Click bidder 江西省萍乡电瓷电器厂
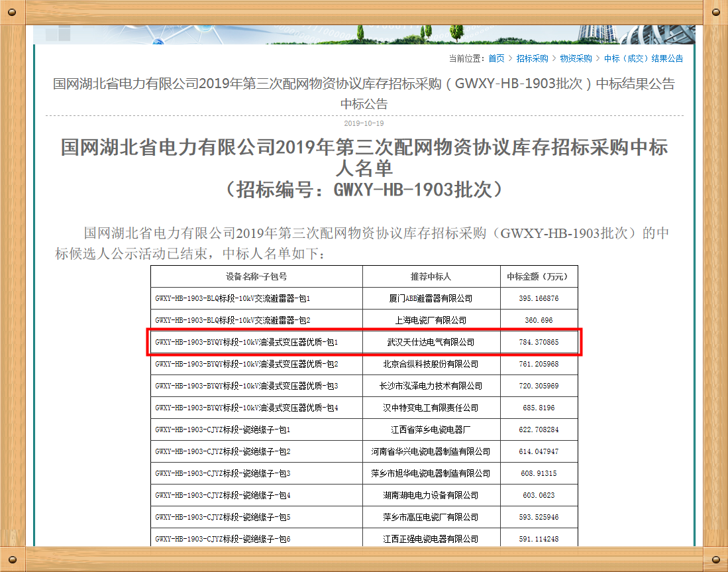This screenshot has width=728, height=572. coord(431,429)
